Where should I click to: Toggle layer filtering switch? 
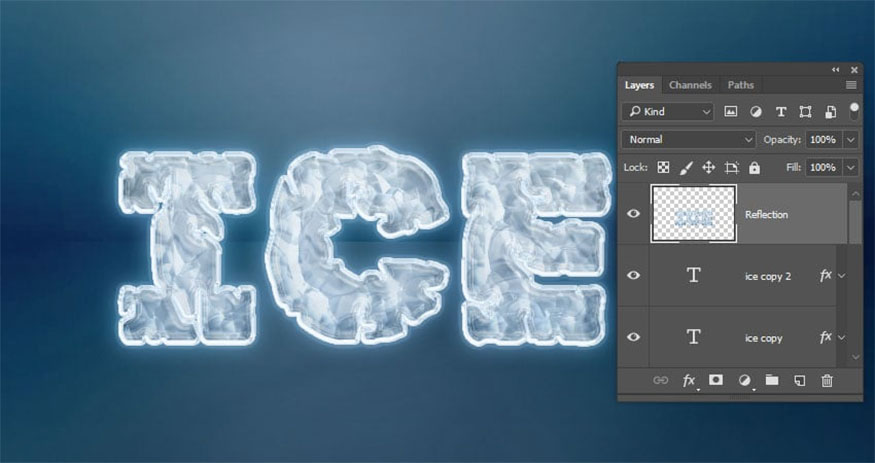coord(854,110)
